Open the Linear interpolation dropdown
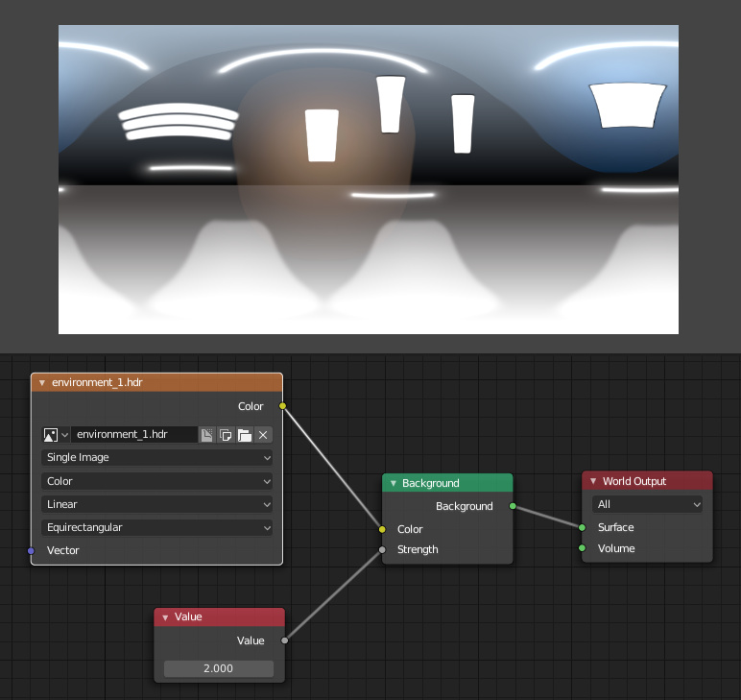 (156, 504)
